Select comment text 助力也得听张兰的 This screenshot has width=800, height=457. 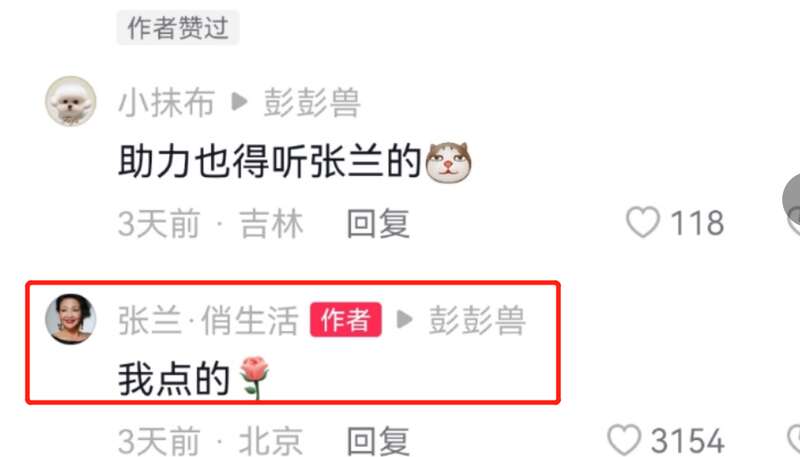click(x=270, y=163)
